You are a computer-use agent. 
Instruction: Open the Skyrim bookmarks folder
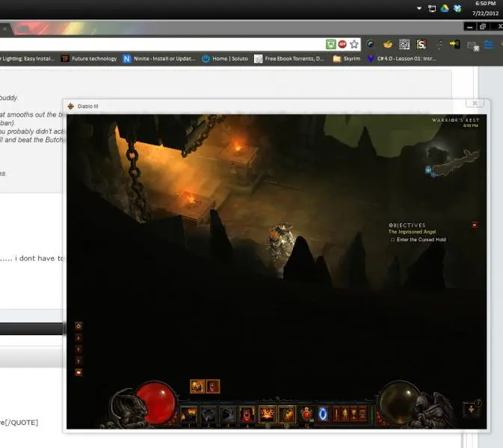tap(347, 58)
